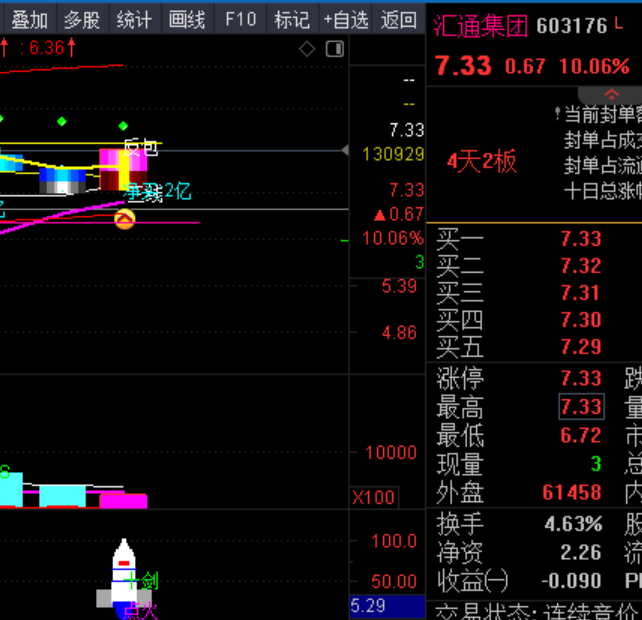Click the 130929 volume value on axis
The image size is (642, 620).
coord(393,154)
